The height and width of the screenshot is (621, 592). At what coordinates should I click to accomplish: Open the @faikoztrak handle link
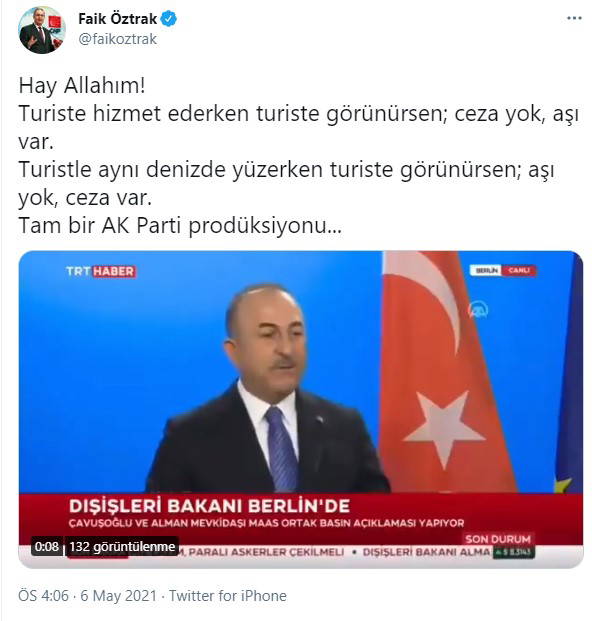117,39
